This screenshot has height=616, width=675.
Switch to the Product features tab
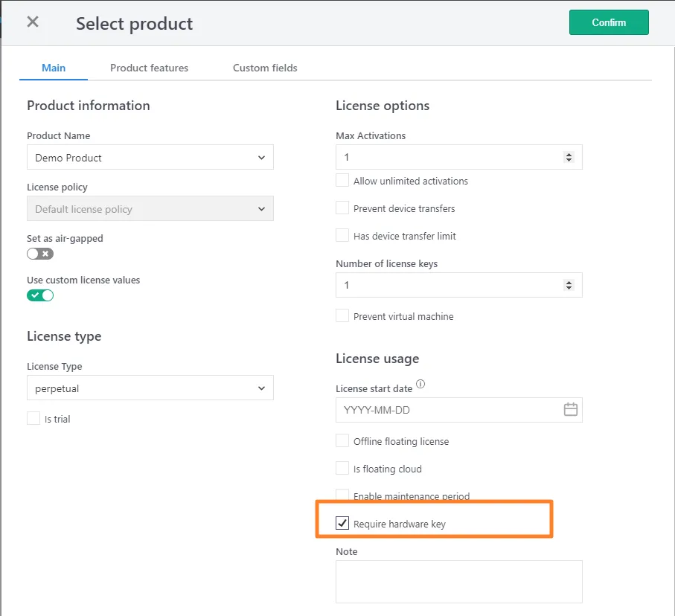pyautogui.click(x=149, y=68)
